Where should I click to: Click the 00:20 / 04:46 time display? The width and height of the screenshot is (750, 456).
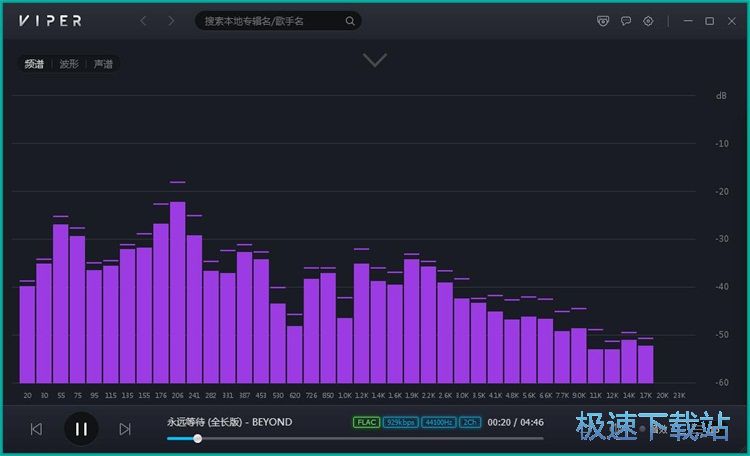(515, 423)
